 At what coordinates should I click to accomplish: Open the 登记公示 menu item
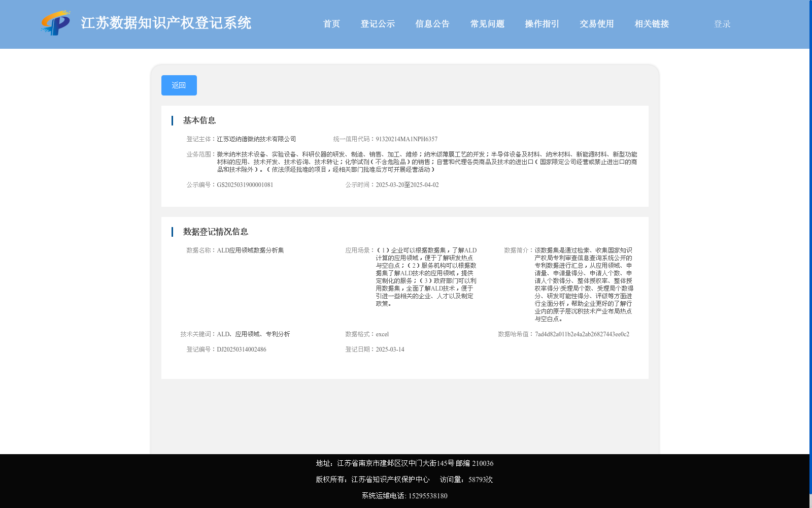pos(378,24)
